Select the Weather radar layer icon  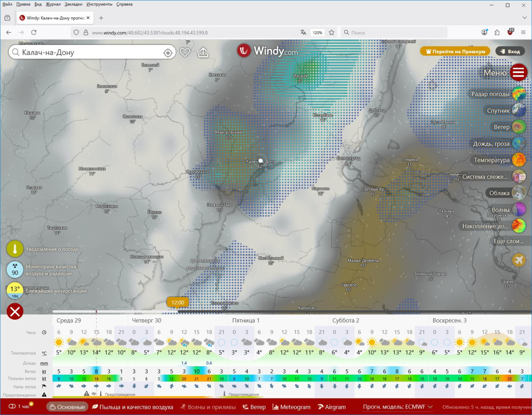(519, 94)
